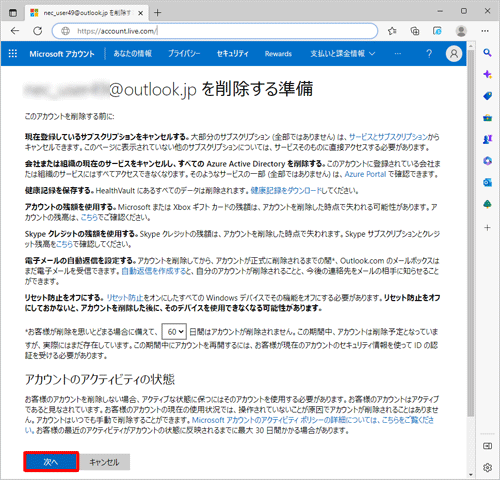Open 自動返信を作成する link

pyautogui.click(x=154, y=271)
